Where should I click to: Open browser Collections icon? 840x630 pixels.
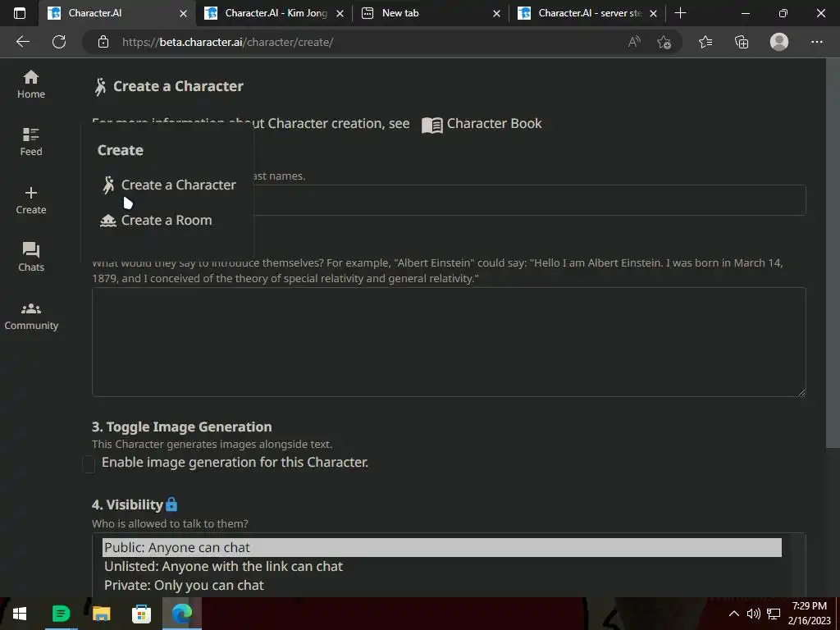point(742,42)
